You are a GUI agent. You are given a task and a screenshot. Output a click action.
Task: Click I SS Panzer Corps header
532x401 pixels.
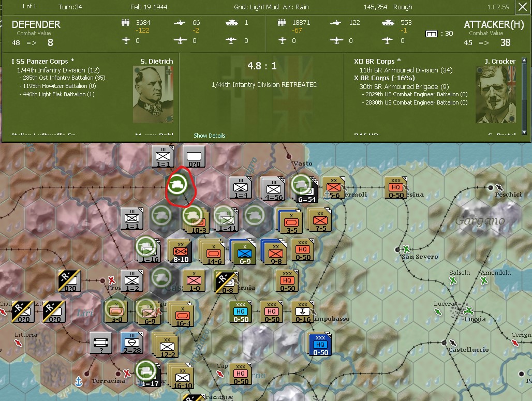coord(43,62)
